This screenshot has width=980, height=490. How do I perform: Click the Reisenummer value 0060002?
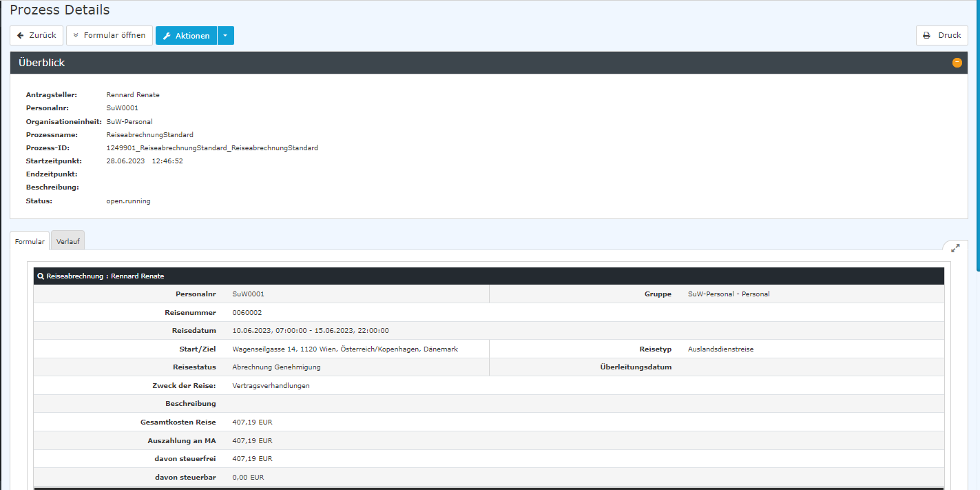[x=247, y=312]
